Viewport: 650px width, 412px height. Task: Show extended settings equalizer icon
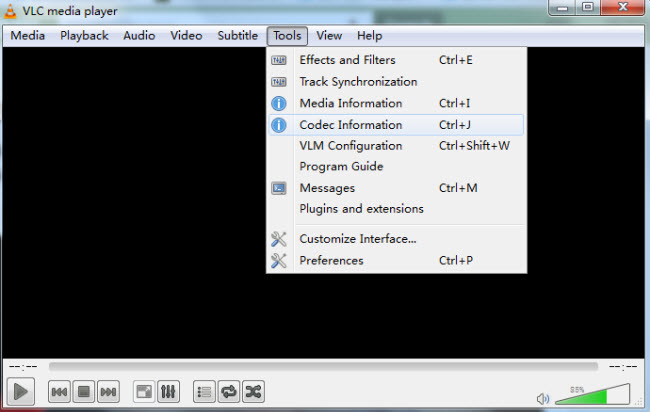click(168, 392)
